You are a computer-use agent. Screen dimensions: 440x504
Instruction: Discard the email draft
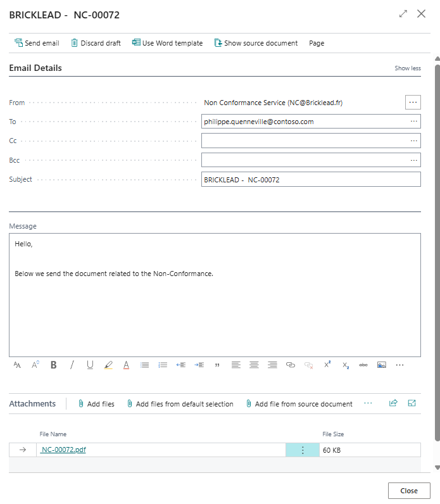96,43
